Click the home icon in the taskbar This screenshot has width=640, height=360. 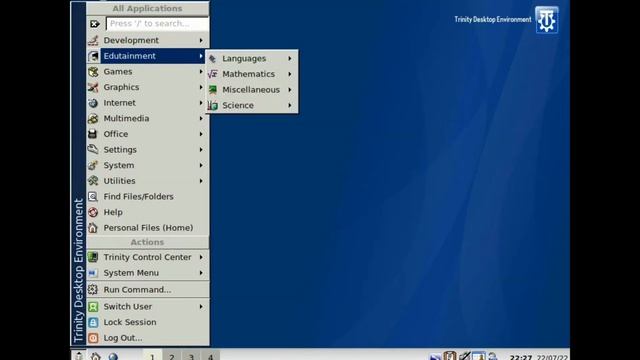click(x=96, y=356)
